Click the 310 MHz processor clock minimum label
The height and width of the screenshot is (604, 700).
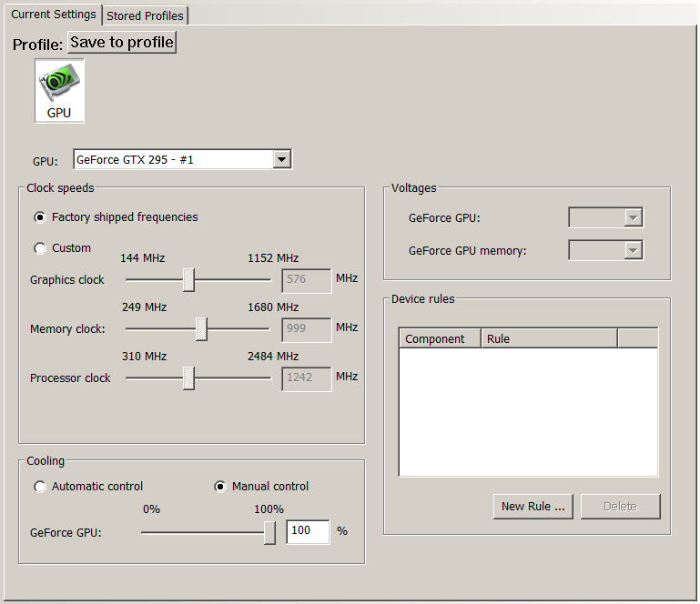(x=144, y=357)
